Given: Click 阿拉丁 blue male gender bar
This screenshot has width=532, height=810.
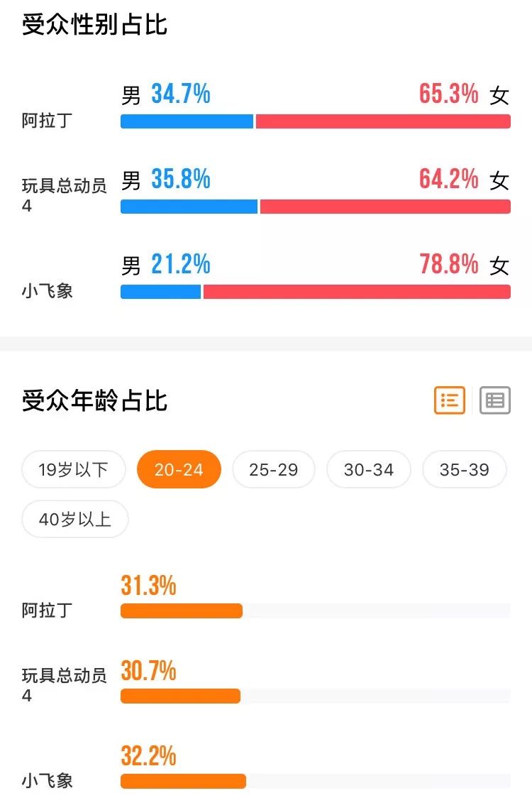Looking at the screenshot, I should (187, 121).
